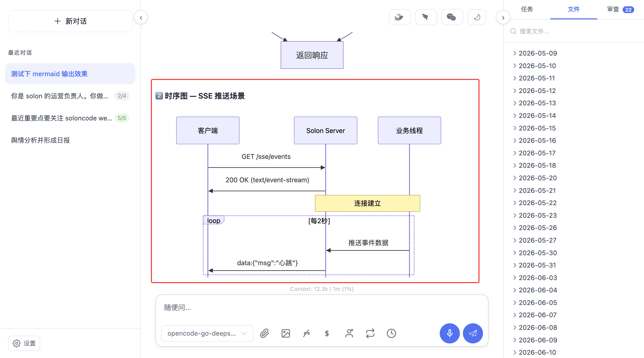Start a new chat with 新对话
644x358 pixels.
pos(70,21)
